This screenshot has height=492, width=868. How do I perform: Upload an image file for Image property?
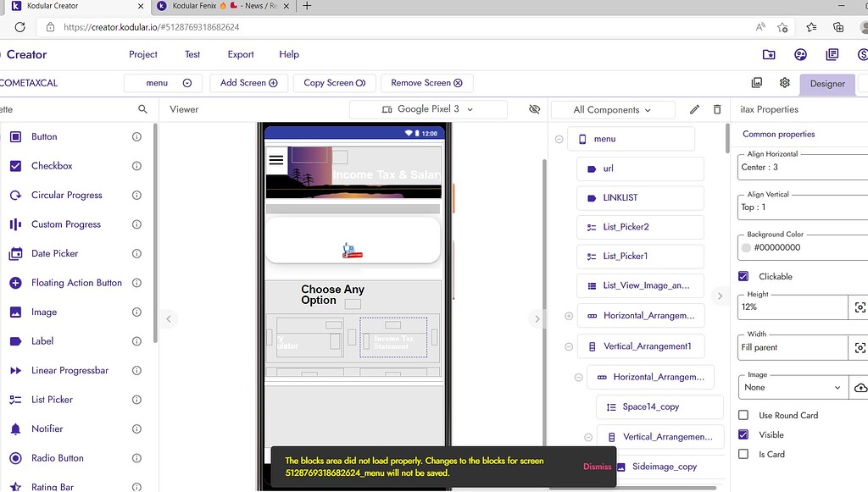(x=860, y=388)
